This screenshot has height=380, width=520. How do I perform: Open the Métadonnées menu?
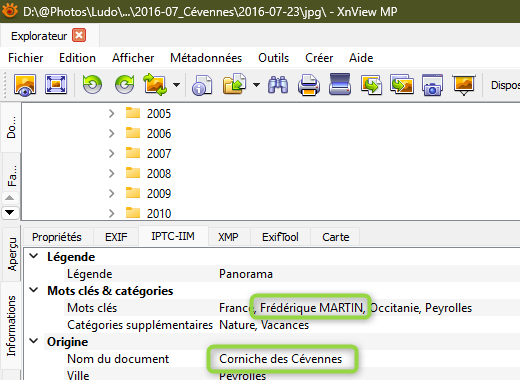click(206, 58)
